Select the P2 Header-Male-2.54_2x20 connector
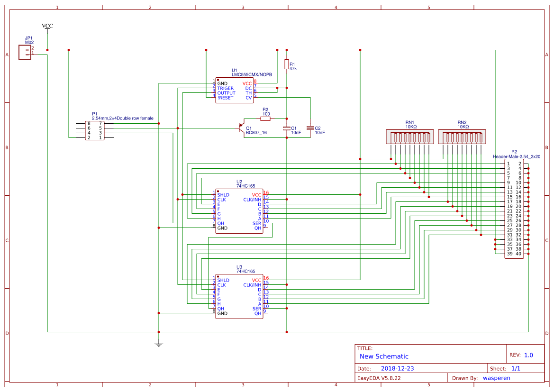 coord(514,209)
